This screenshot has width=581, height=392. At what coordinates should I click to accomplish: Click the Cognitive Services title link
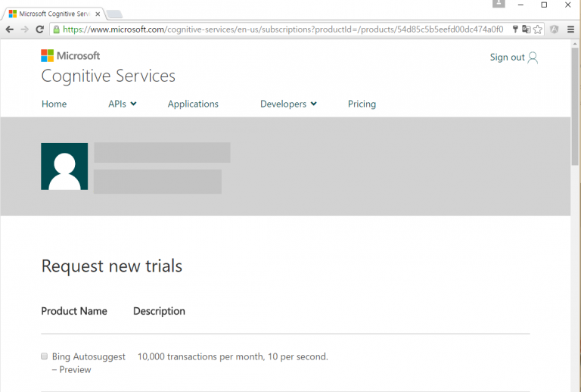108,76
